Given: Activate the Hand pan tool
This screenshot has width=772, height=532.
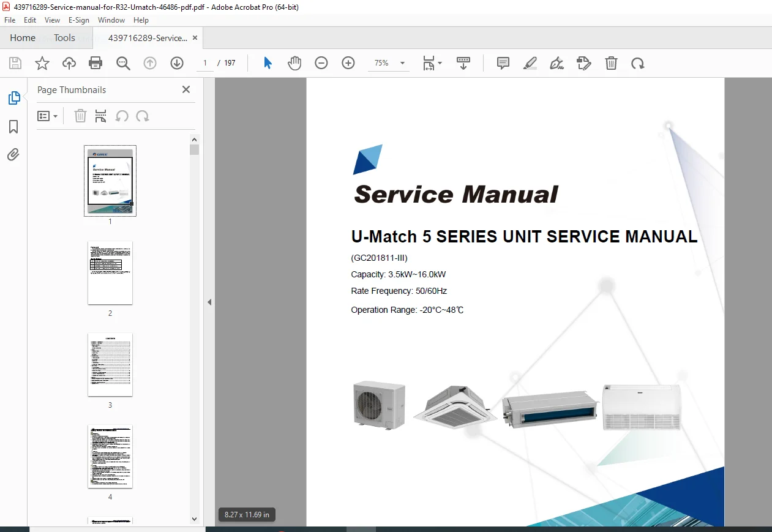Looking at the screenshot, I should coord(294,63).
